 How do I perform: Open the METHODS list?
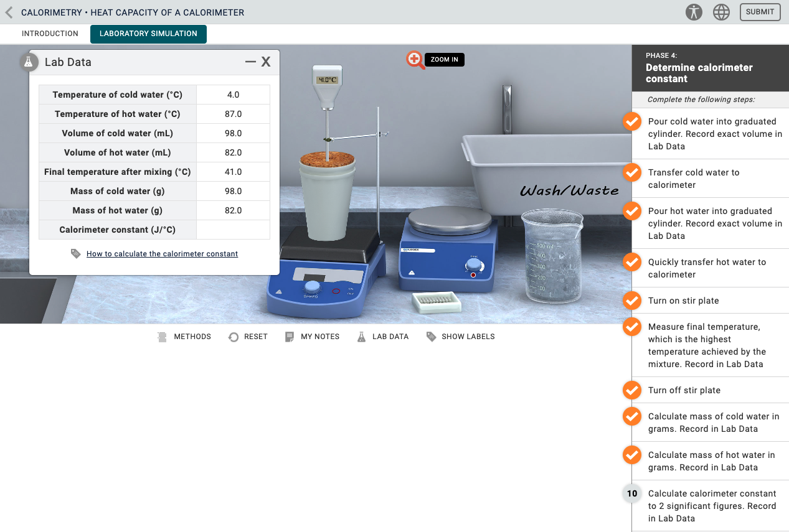click(184, 337)
